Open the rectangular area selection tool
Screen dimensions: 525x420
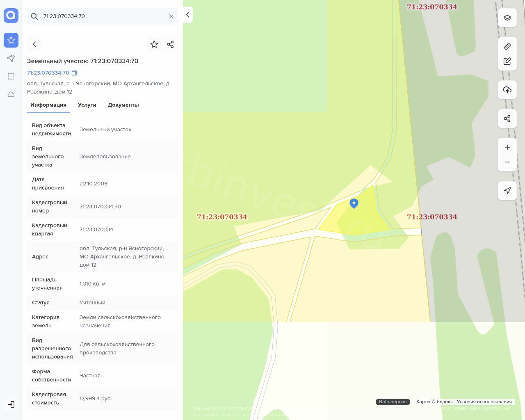(x=11, y=76)
